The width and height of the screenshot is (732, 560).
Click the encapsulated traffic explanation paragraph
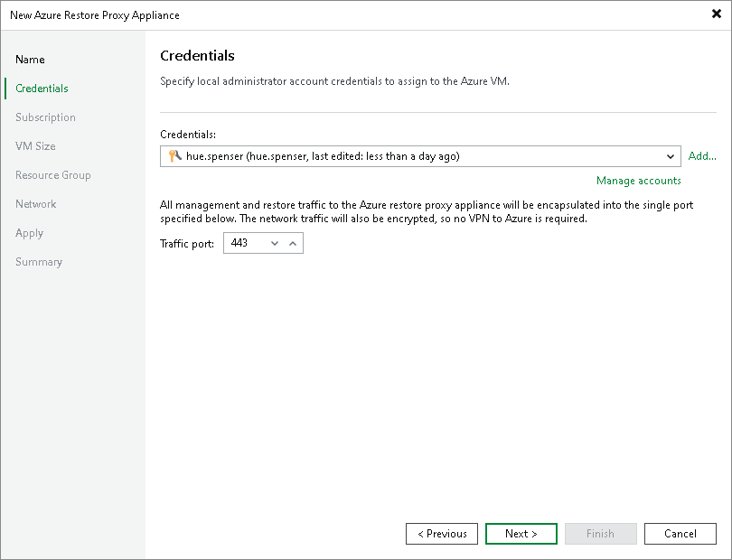[x=427, y=211]
